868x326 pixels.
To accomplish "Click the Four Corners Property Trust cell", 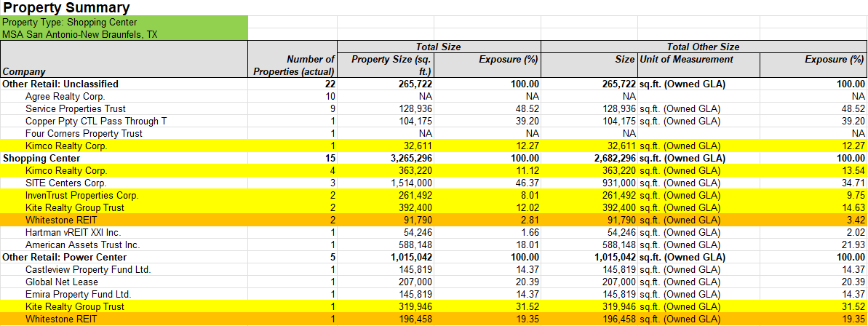I will pos(84,133).
